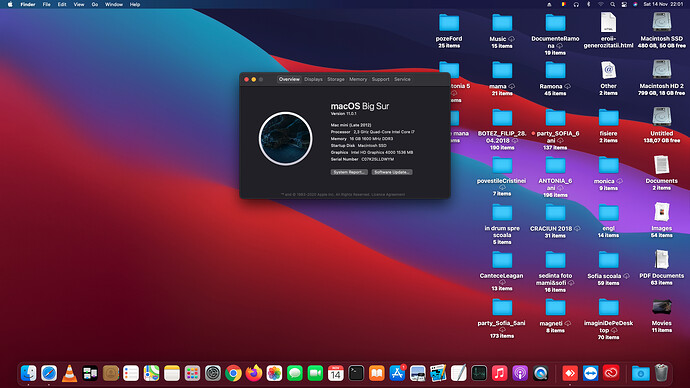Click the System Report button
Image resolution: width=690 pixels, height=388 pixels.
(x=349, y=172)
